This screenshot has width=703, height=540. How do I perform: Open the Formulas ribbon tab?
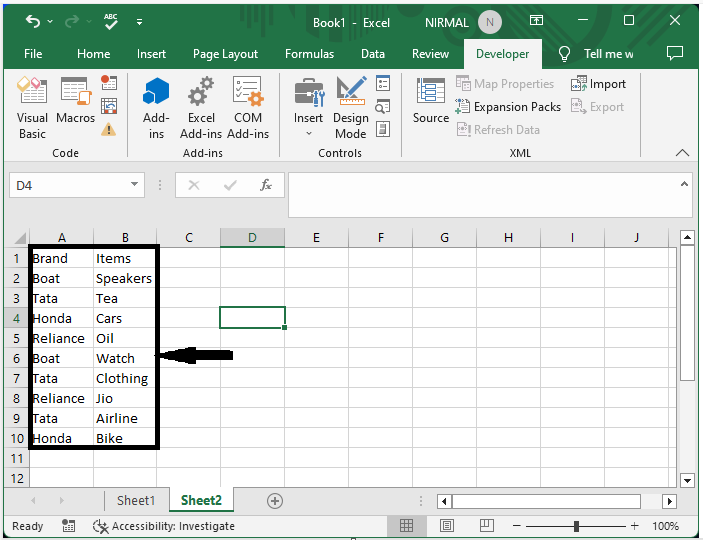coord(309,54)
